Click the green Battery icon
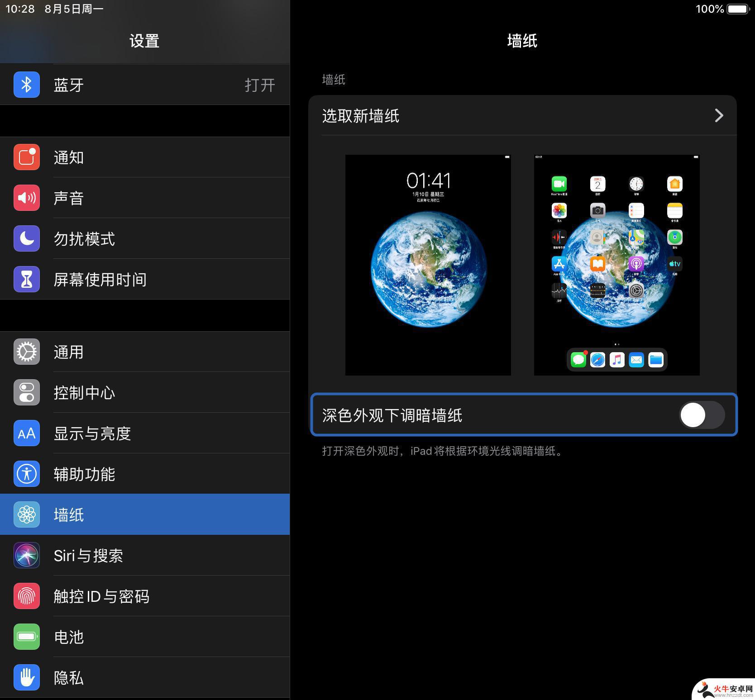The width and height of the screenshot is (755, 700). (27, 637)
